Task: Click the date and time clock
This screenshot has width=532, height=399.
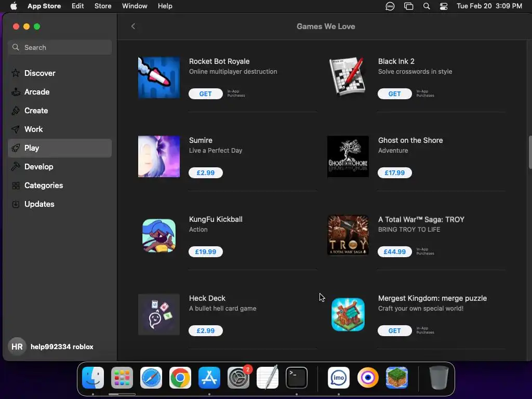Action: [x=489, y=6]
